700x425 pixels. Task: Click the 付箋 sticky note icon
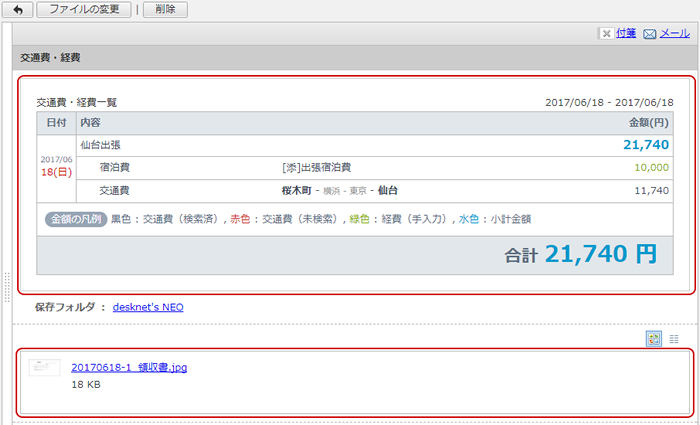click(605, 33)
